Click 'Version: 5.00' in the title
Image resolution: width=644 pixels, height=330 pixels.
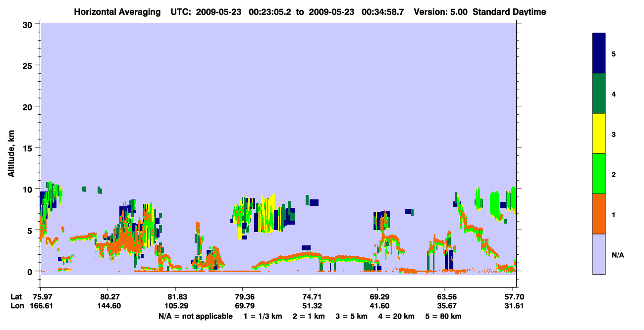point(439,12)
